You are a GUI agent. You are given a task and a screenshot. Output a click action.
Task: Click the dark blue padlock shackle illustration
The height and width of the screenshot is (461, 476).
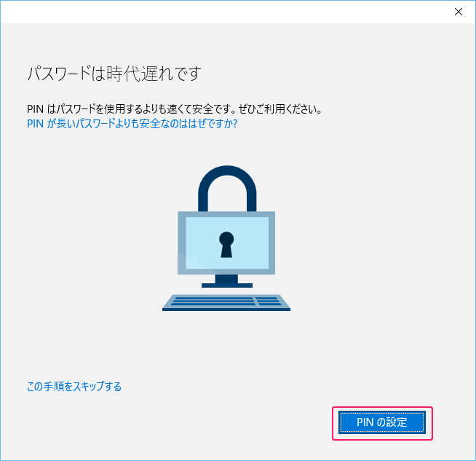227,188
